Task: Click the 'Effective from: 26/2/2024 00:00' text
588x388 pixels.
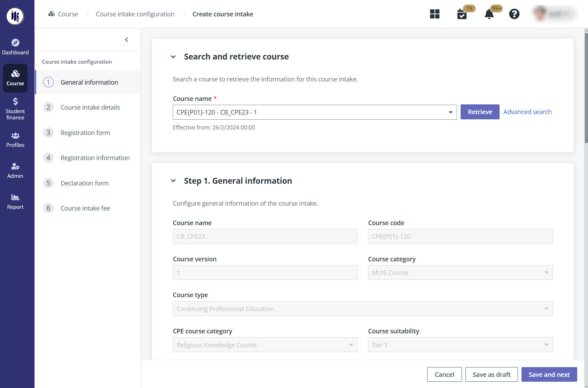Action: click(x=214, y=127)
